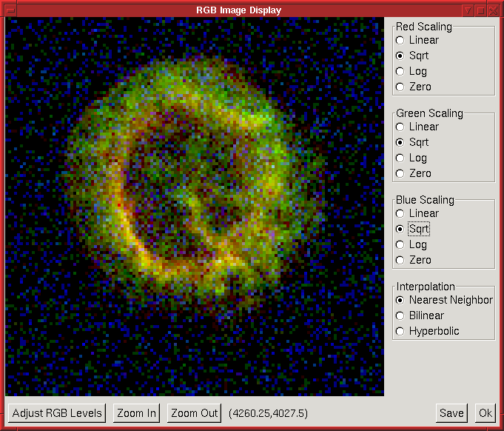Click the Zoom In button
Image resolution: width=504 pixels, height=431 pixels.
(136, 413)
